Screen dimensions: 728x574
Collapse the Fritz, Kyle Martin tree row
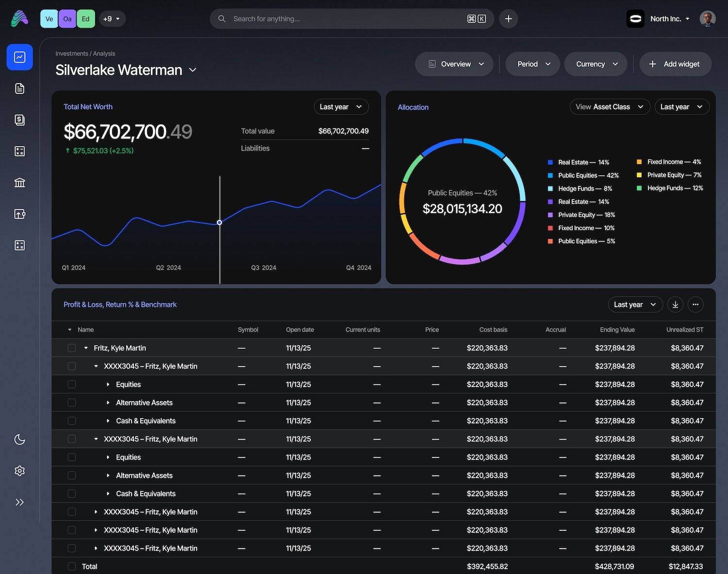pos(86,348)
